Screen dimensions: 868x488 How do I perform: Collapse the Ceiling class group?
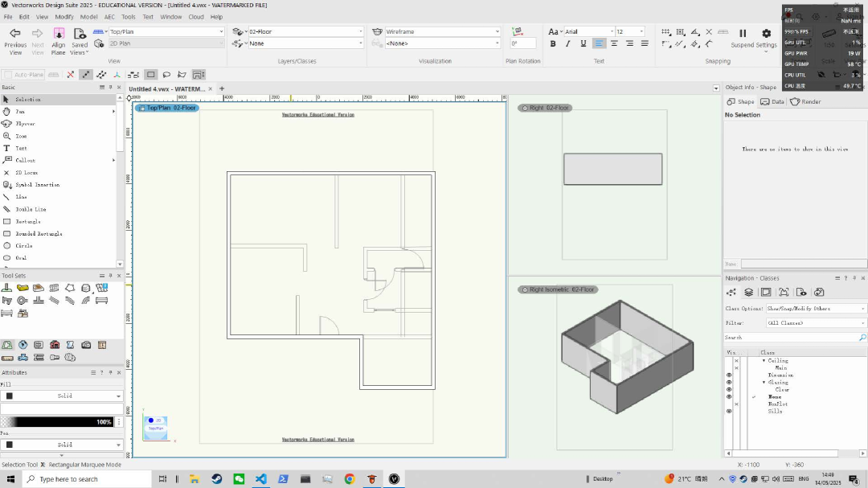(x=764, y=361)
